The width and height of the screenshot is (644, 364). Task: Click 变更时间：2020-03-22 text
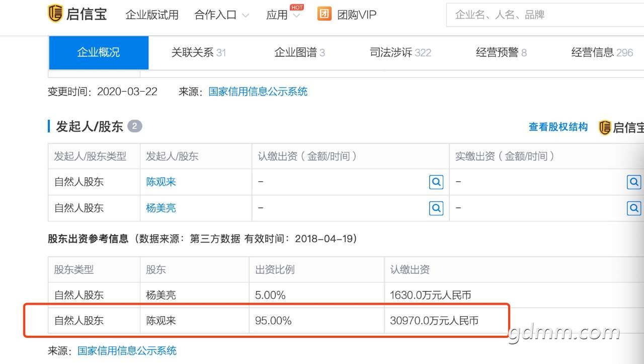click(x=102, y=92)
